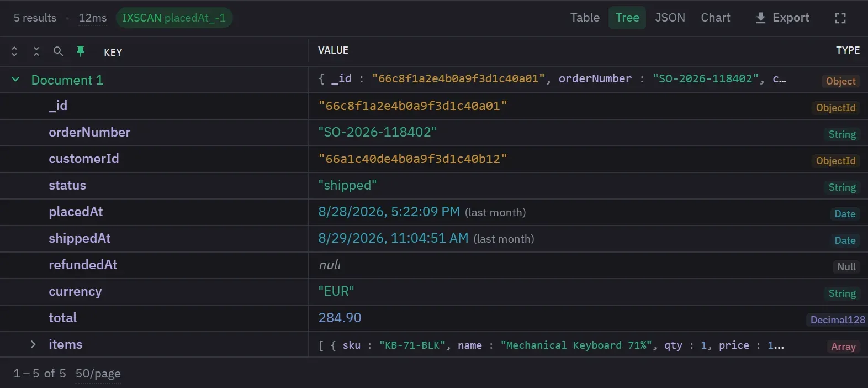The width and height of the screenshot is (868, 388).
Task: Click the ObjectId badge in _id row
Action: click(x=835, y=108)
